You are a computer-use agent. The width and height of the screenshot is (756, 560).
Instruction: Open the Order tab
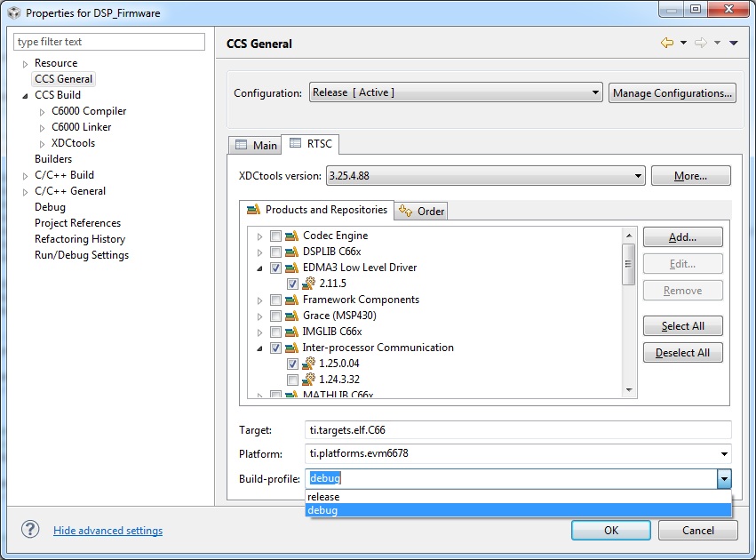tap(421, 211)
